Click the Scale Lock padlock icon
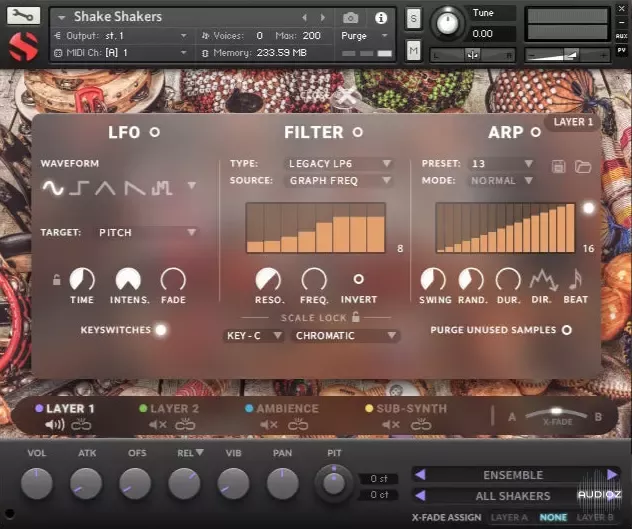Screen dimensions: 632x529 click(x=356, y=317)
